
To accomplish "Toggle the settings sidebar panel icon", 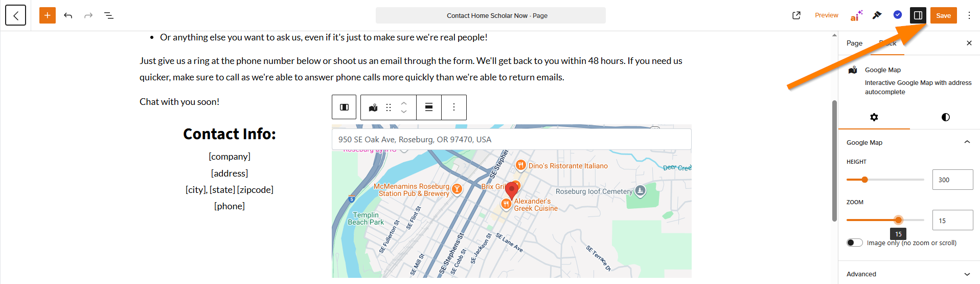I will [918, 15].
